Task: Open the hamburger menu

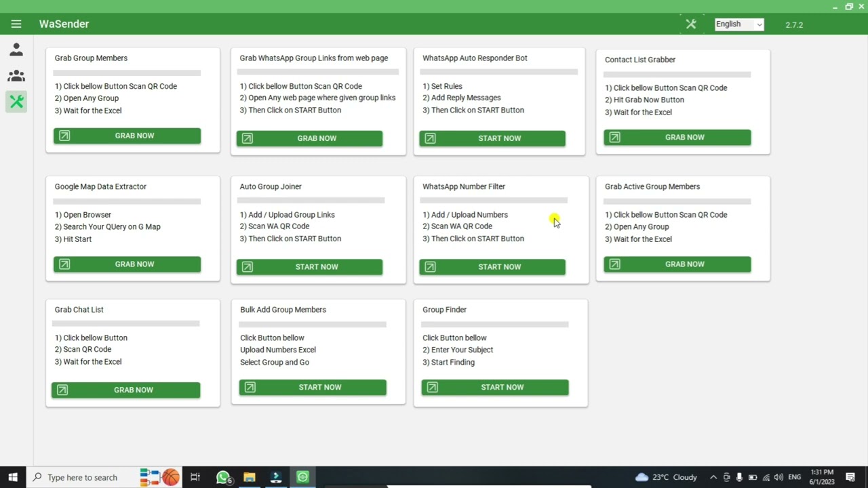Action: click(16, 24)
